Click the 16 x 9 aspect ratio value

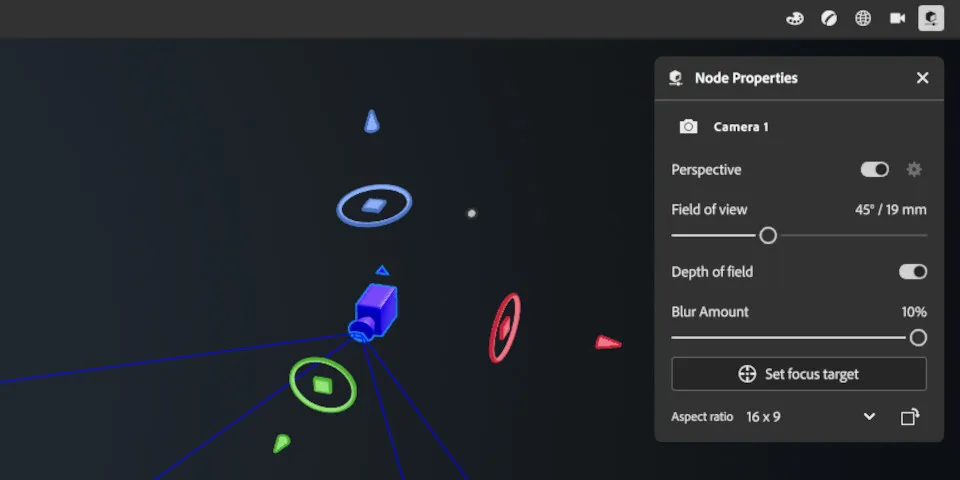click(763, 417)
